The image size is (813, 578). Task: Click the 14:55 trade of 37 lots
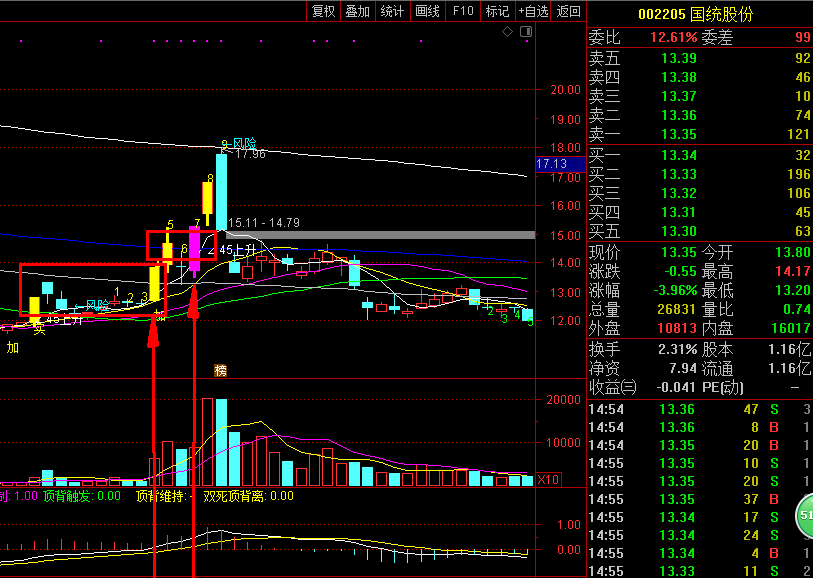click(699, 499)
